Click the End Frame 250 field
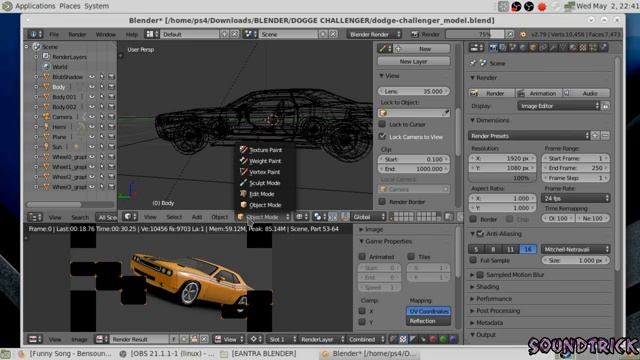 click(576, 168)
